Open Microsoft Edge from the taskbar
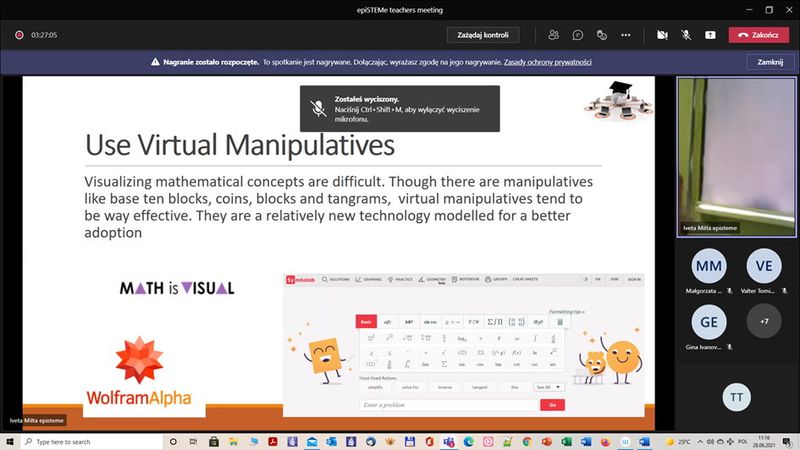Viewport: 800px width, 450px height. pos(468,442)
